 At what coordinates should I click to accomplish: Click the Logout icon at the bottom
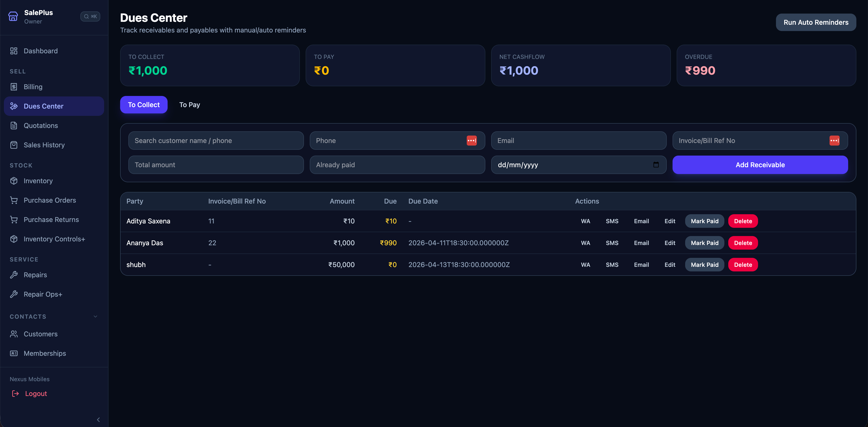[15, 393]
